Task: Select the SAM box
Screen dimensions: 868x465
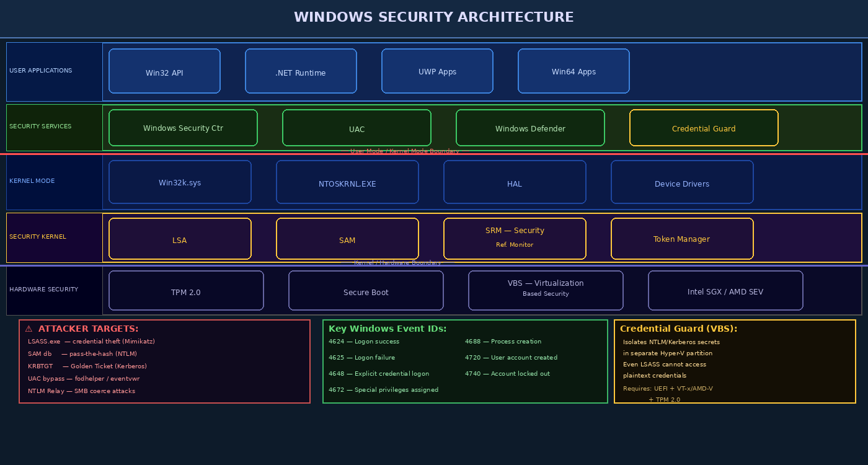Action: [x=347, y=239]
